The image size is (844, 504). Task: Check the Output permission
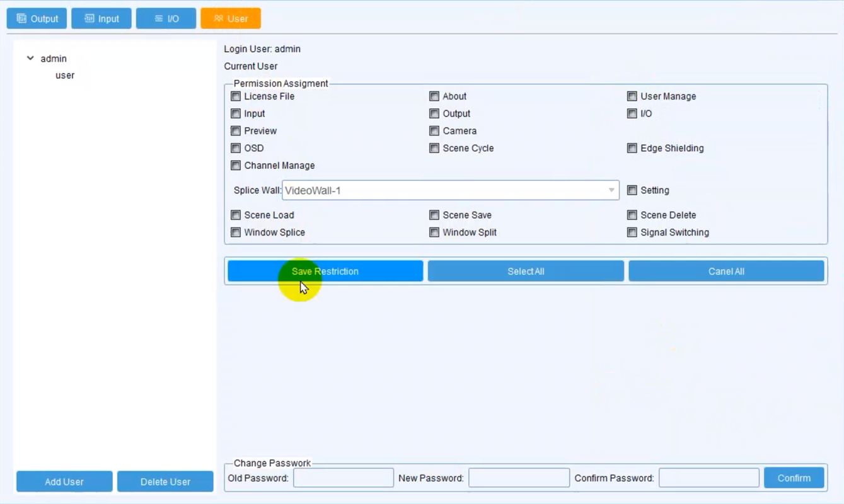[434, 113]
